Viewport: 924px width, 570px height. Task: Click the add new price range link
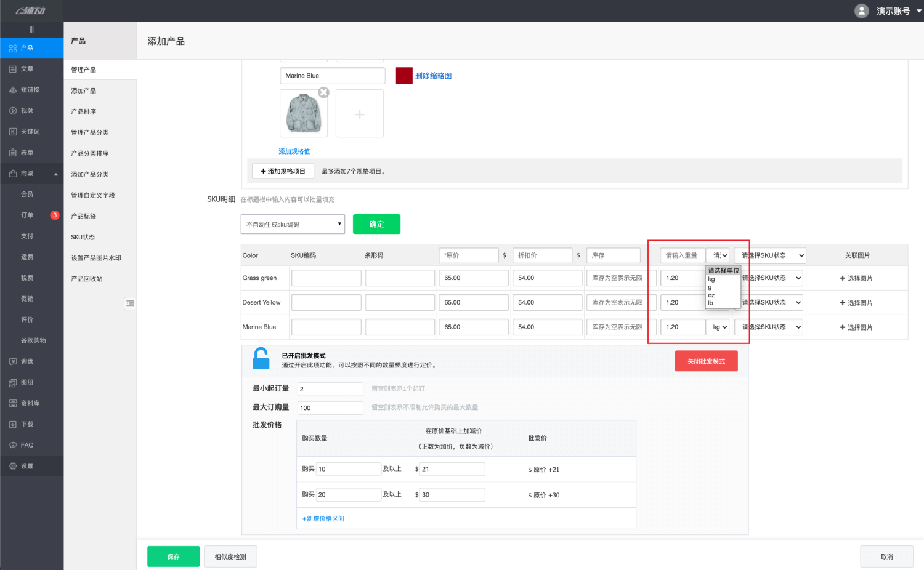coord(323,519)
